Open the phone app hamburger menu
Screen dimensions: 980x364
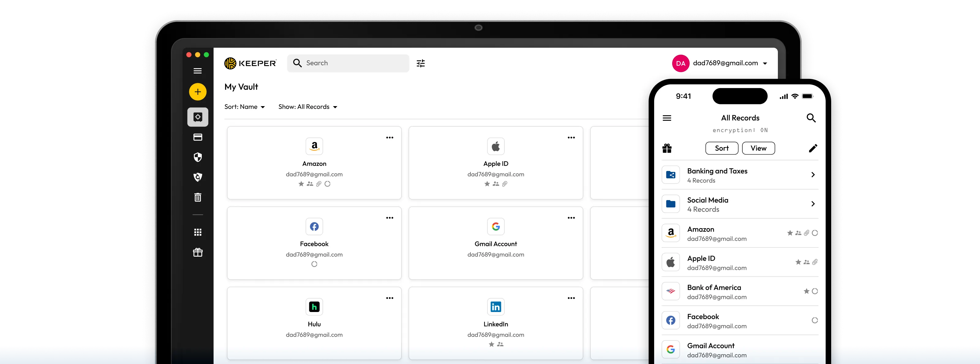point(667,118)
